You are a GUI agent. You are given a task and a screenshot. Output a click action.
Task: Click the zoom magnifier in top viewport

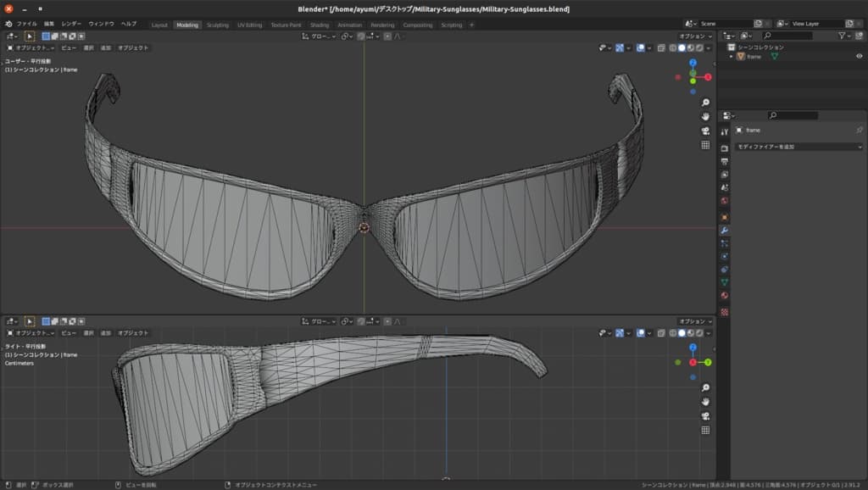pos(705,103)
